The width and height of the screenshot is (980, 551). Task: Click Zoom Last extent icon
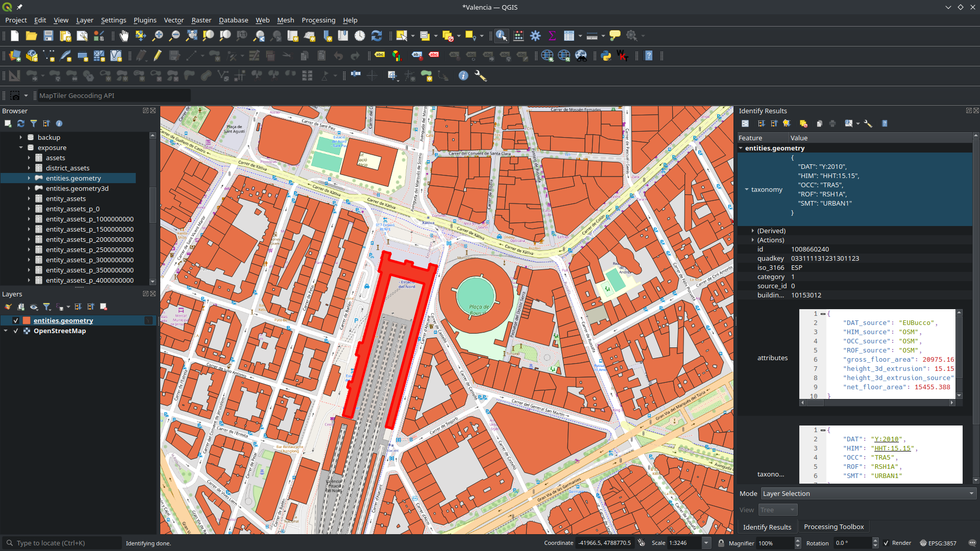[259, 36]
